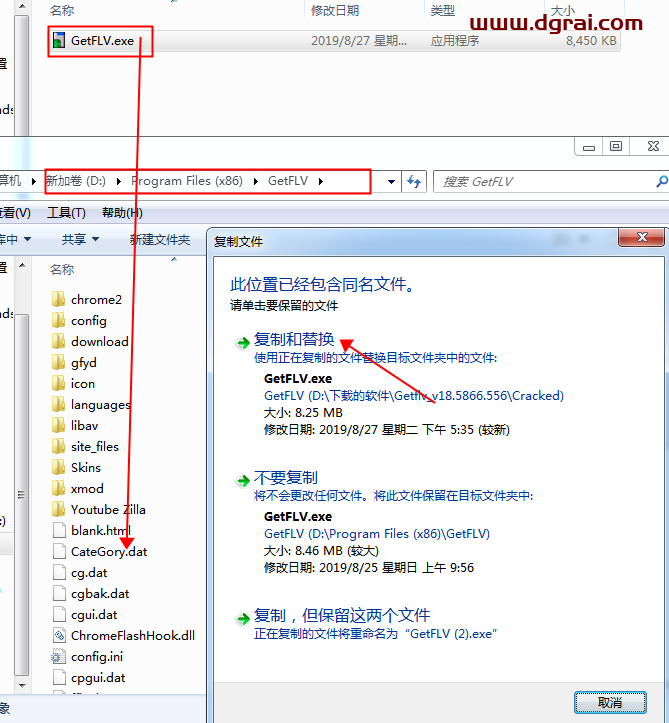Sort by 修改日期 column in upper window

click(335, 10)
